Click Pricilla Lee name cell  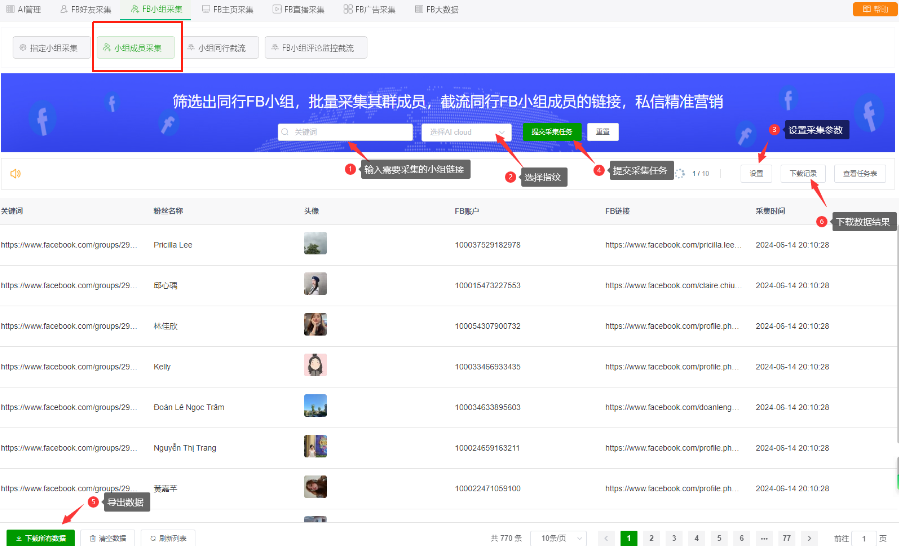pyautogui.click(x=173, y=245)
